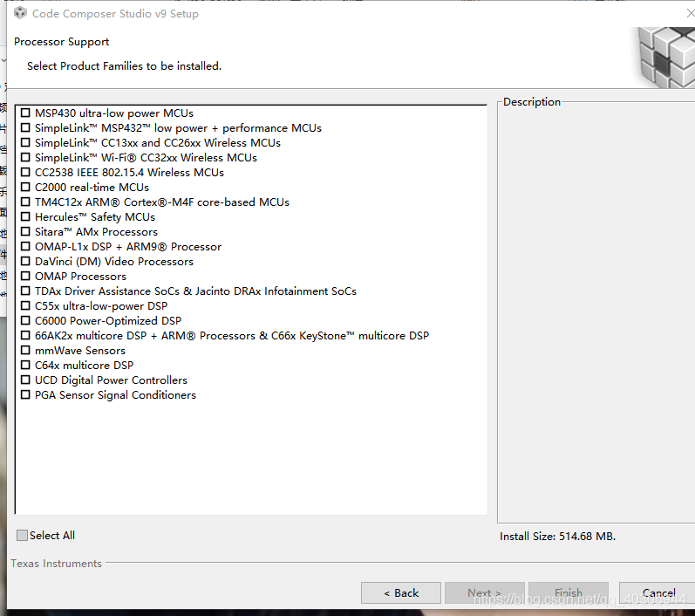
Task: Enable C64x multicore DSP checkbox
Action: point(25,365)
